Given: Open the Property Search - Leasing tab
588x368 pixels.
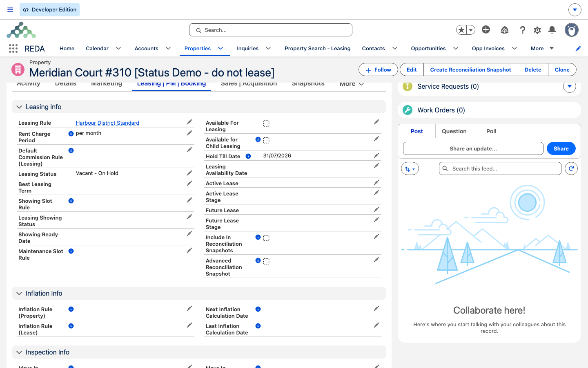Looking at the screenshot, I should 318,48.
